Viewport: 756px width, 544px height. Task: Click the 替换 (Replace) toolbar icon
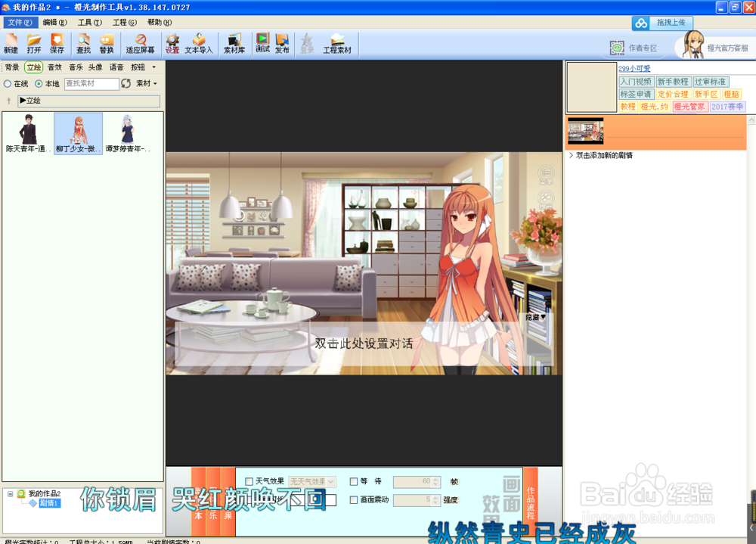click(107, 43)
